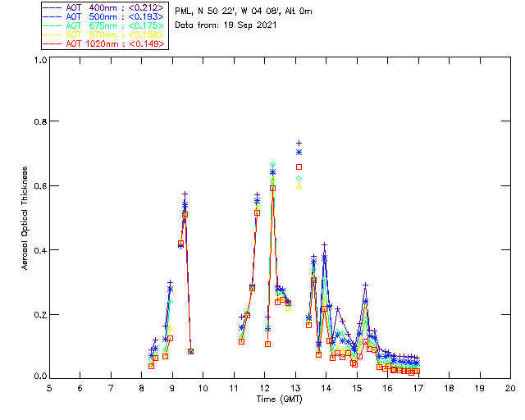The image size is (525, 420).
Task: Click the x-axis label 15
Action: pos(357,388)
